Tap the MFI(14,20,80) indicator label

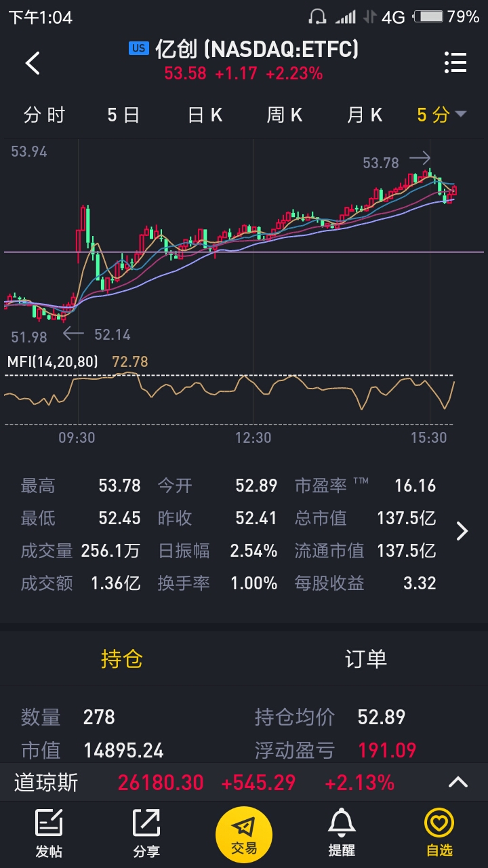(x=53, y=361)
